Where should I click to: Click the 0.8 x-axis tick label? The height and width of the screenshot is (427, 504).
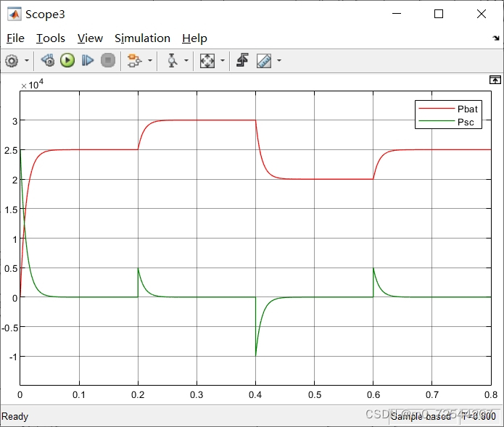click(x=491, y=395)
